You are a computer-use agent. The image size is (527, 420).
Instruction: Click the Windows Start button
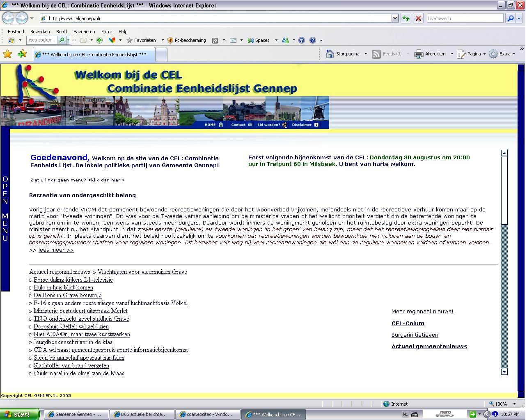coord(20,414)
